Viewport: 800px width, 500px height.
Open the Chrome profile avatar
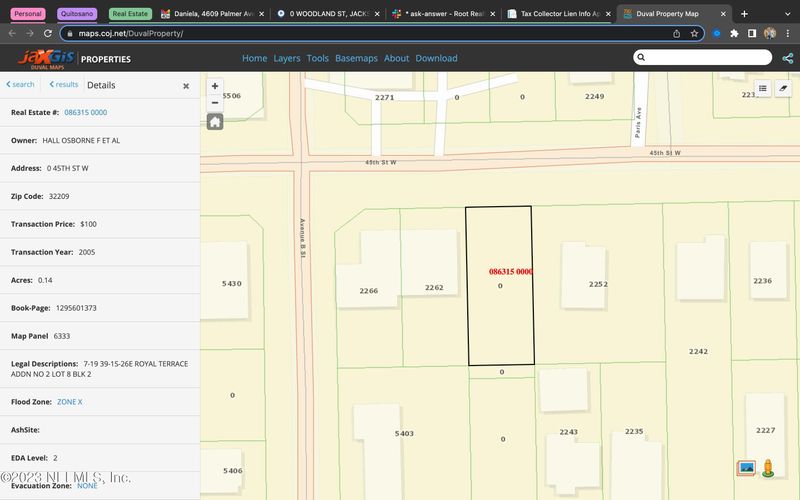point(769,34)
